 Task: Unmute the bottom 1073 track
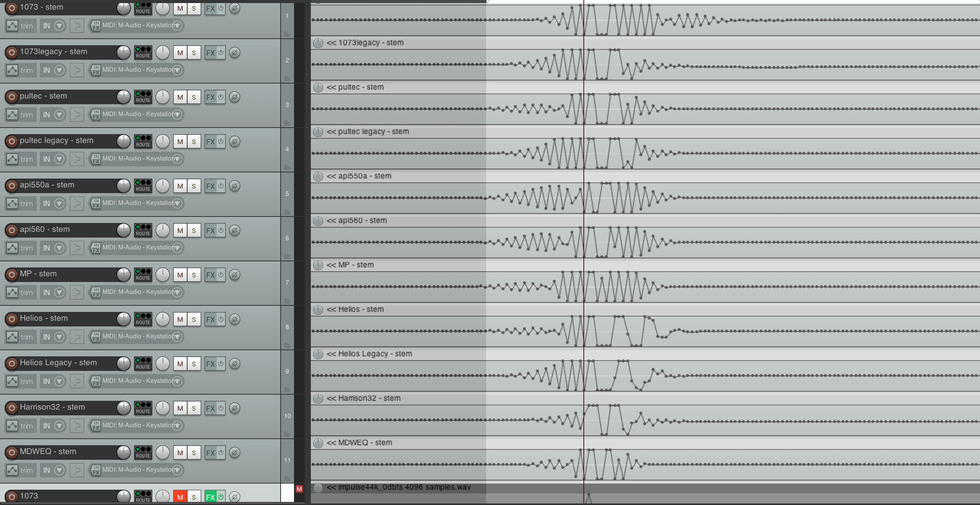pos(180,497)
